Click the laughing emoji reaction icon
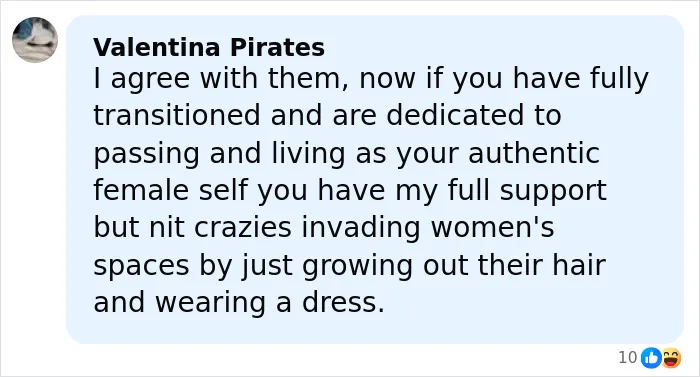Viewport: 700px width, 377px height. [x=671, y=358]
